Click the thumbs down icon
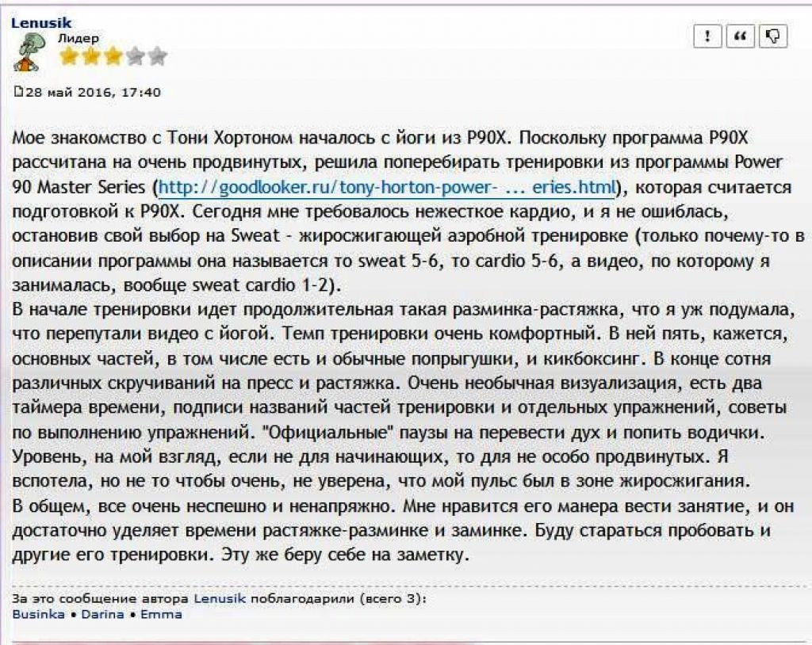The width and height of the screenshot is (812, 645). 773,36
